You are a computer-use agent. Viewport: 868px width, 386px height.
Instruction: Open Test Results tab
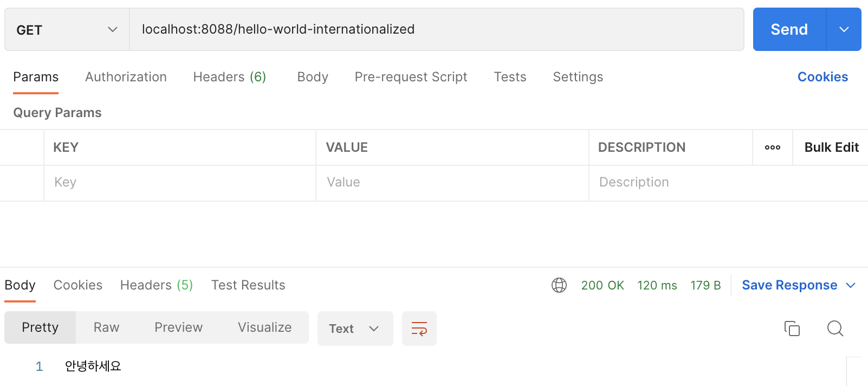(x=248, y=285)
